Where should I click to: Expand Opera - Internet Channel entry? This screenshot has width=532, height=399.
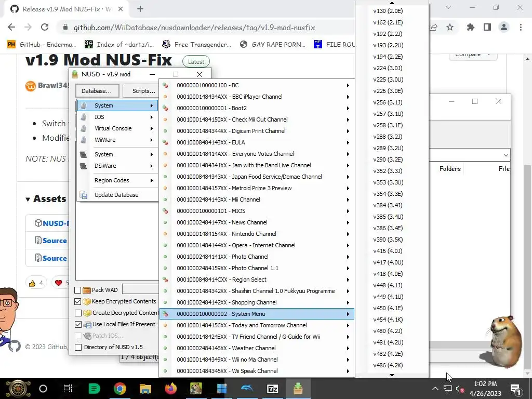click(x=257, y=245)
